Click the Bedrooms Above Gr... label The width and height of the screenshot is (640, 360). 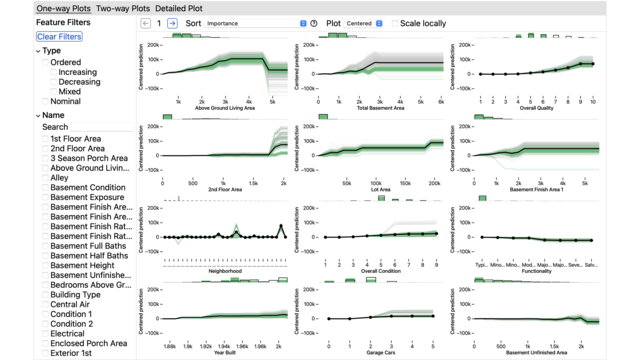tap(91, 285)
